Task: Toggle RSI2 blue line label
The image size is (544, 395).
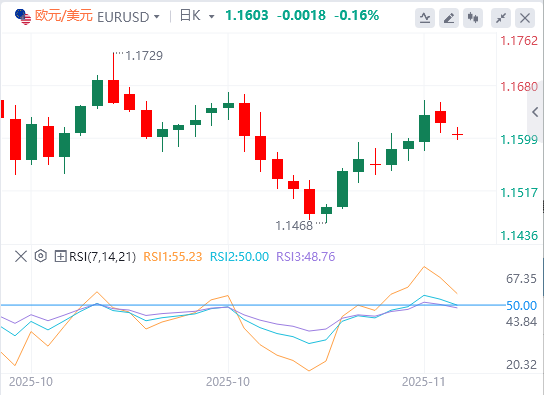Action: pyautogui.click(x=239, y=257)
